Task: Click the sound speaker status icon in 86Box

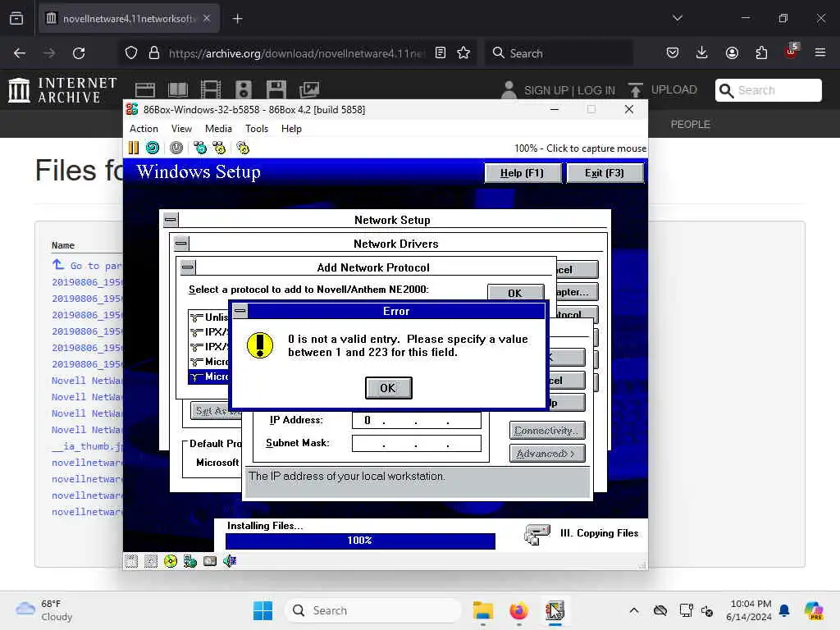Action: click(x=230, y=561)
